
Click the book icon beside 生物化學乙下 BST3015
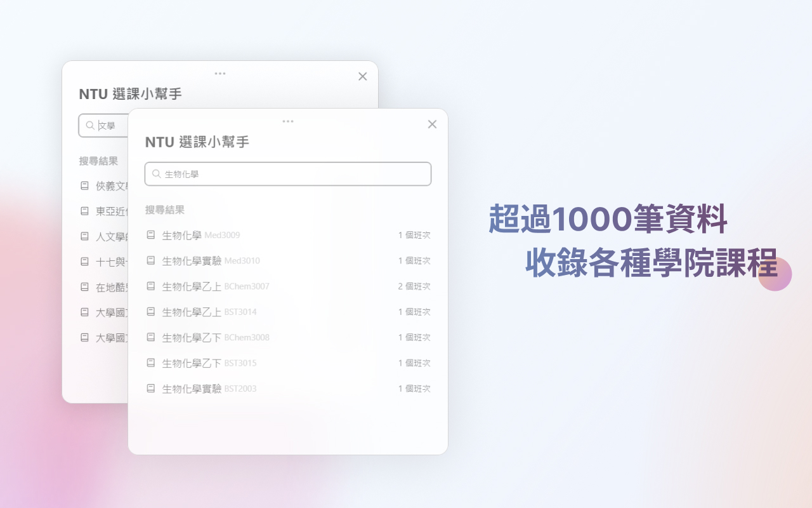(150, 363)
